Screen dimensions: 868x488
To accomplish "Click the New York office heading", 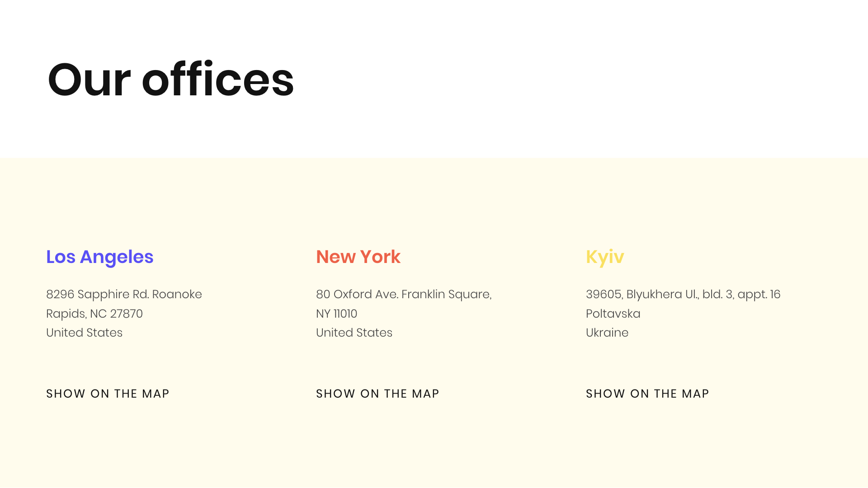I will [x=358, y=257].
